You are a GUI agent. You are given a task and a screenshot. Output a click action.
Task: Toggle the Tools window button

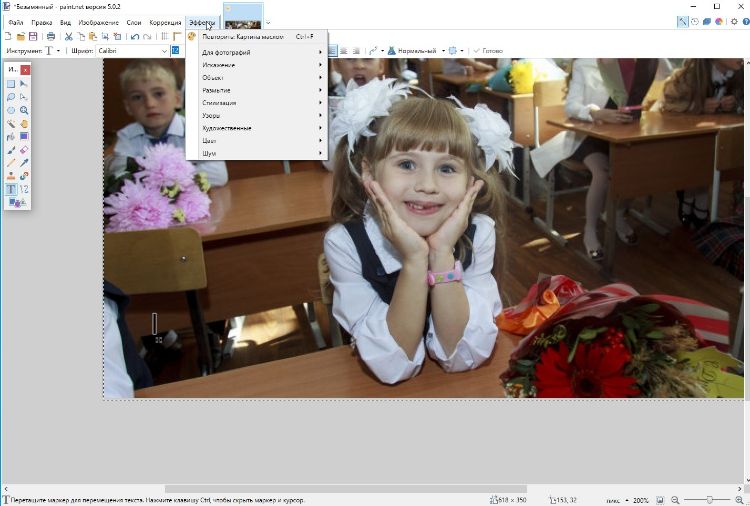click(682, 22)
